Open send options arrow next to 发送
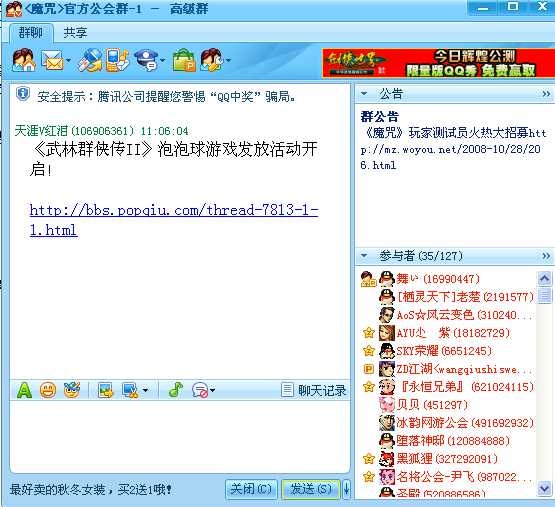Viewport: 555px width, 507px height. pos(346,490)
